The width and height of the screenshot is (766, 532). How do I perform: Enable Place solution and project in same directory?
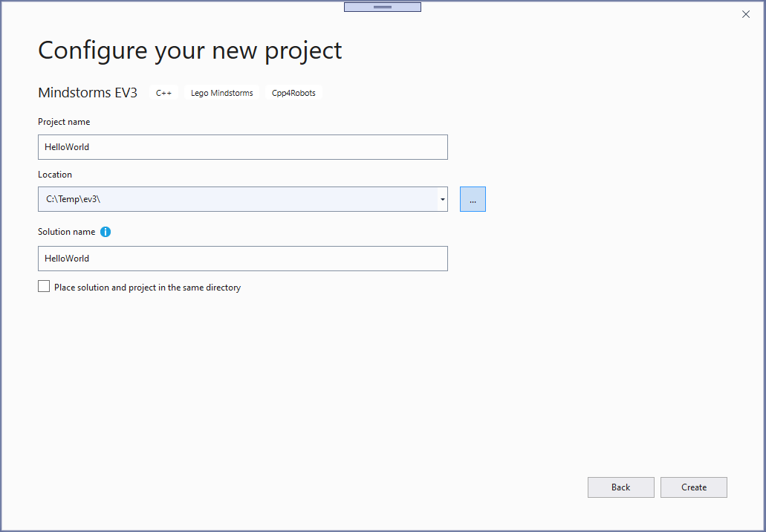44,287
